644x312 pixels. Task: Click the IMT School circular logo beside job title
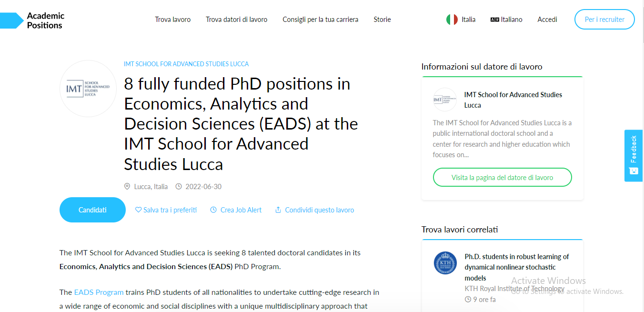[88, 89]
